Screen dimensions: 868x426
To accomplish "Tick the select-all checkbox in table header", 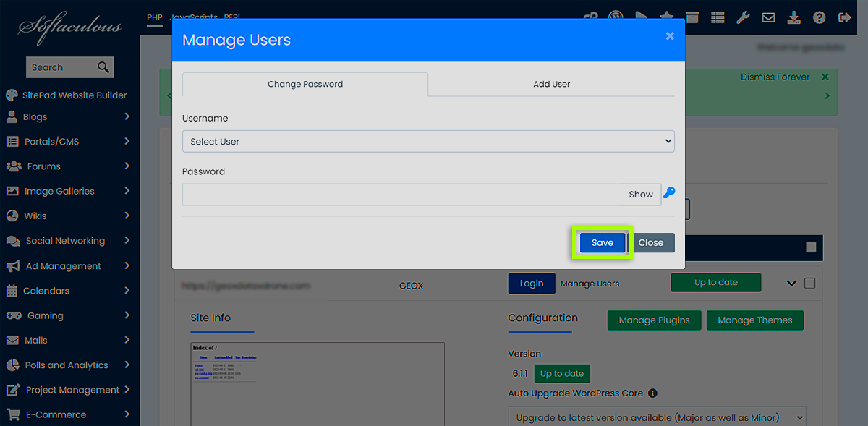I will 811,247.
